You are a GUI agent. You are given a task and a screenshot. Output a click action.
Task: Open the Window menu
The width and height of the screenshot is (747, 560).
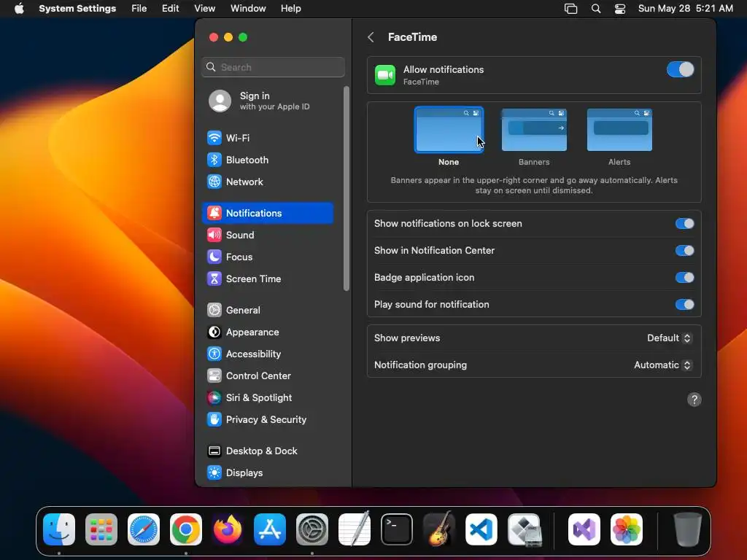(x=248, y=9)
